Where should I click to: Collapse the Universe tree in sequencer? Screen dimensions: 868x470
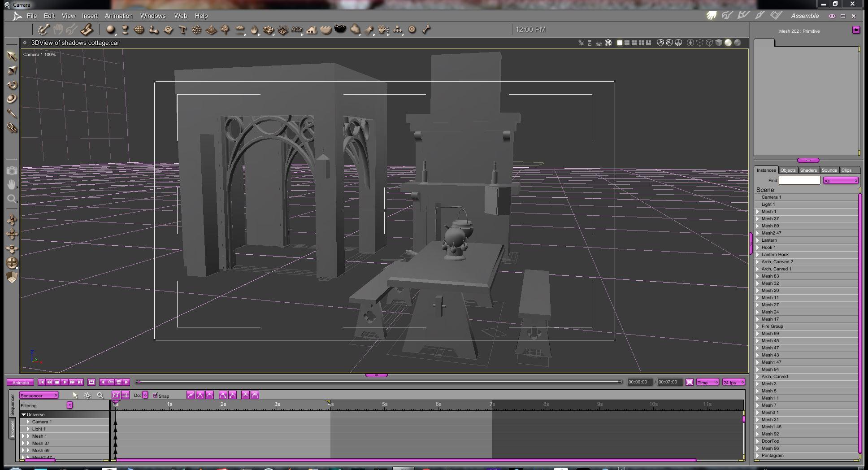(x=24, y=415)
